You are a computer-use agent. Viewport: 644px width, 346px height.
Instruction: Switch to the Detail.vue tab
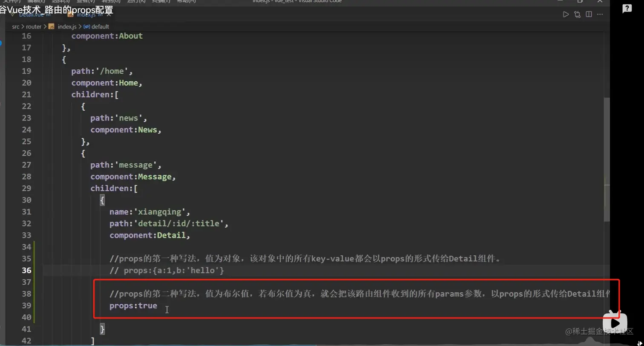(32, 14)
